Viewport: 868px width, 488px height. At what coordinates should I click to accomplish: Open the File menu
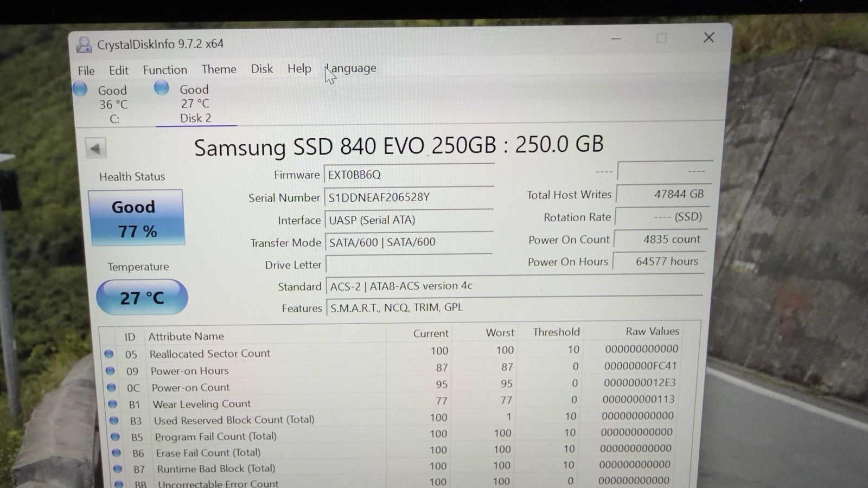86,70
